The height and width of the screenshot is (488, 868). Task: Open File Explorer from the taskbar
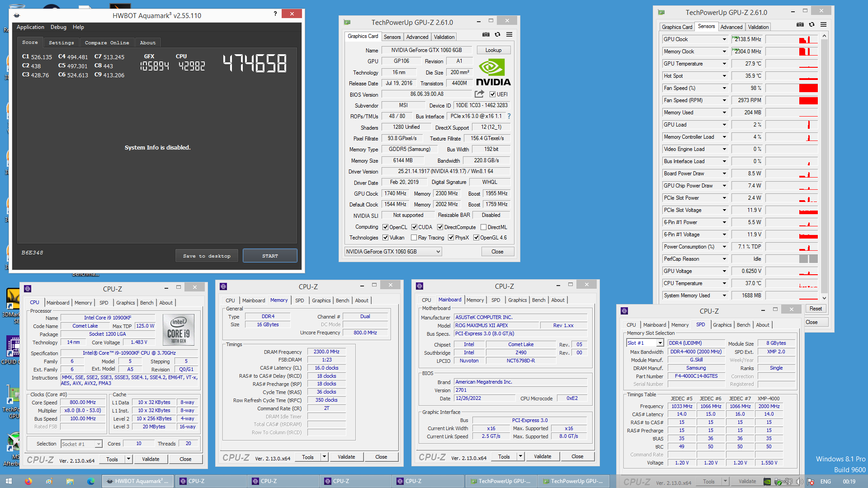pyautogui.click(x=70, y=481)
